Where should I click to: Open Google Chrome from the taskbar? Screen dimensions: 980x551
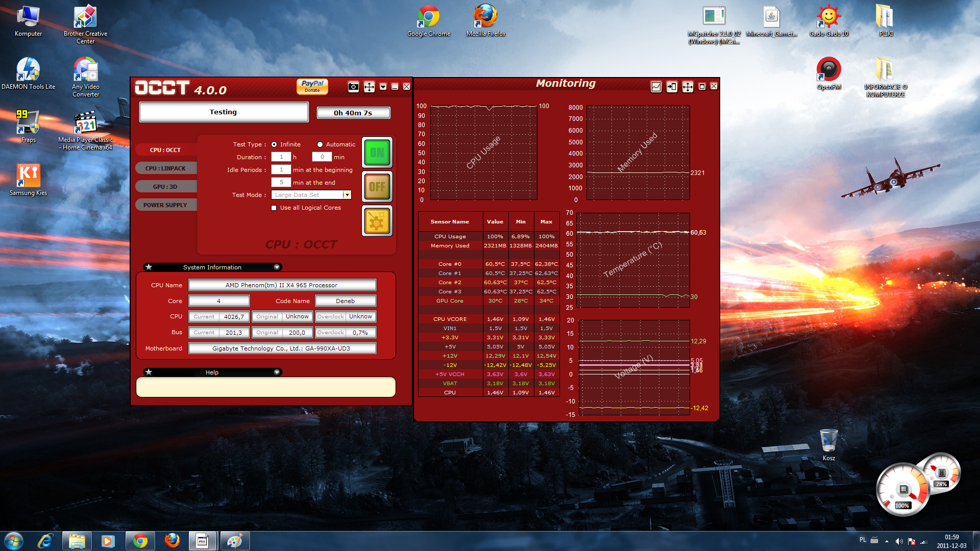(x=140, y=541)
